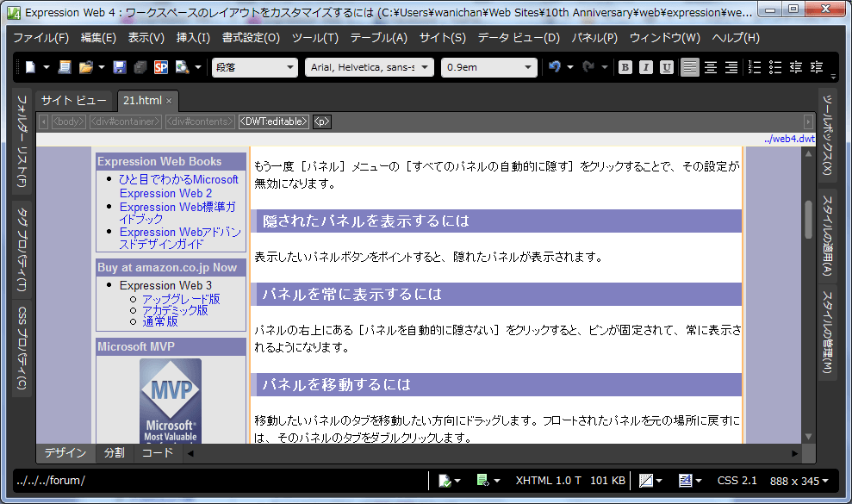Open the 0.9em font size combo box

(x=489, y=67)
